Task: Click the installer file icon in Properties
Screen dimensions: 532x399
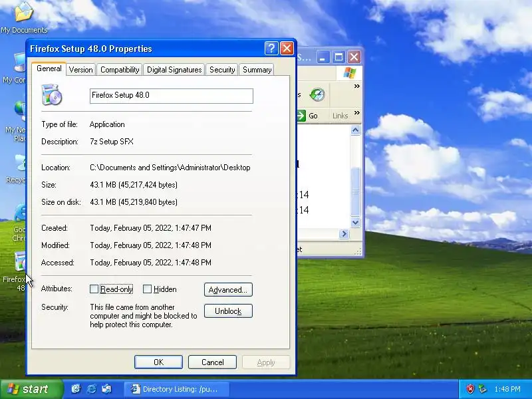Action: (x=52, y=95)
